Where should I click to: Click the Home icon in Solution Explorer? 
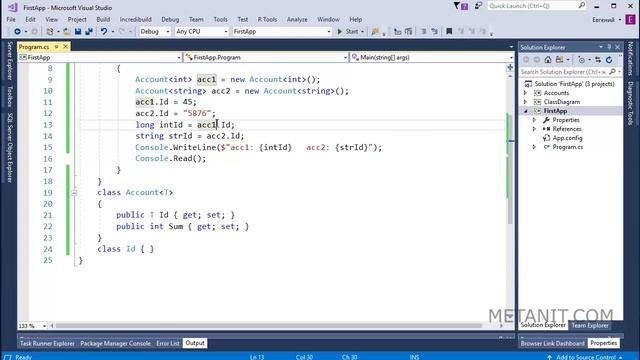click(548, 60)
